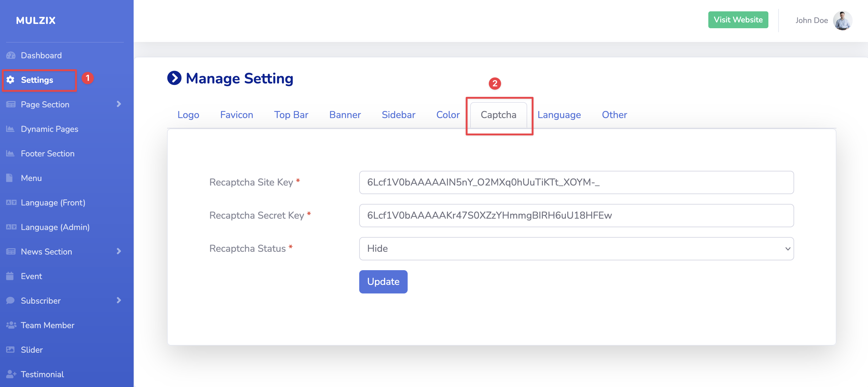The height and width of the screenshot is (387, 868).
Task: Expand the News Section submenu chevron
Action: pyautogui.click(x=119, y=251)
